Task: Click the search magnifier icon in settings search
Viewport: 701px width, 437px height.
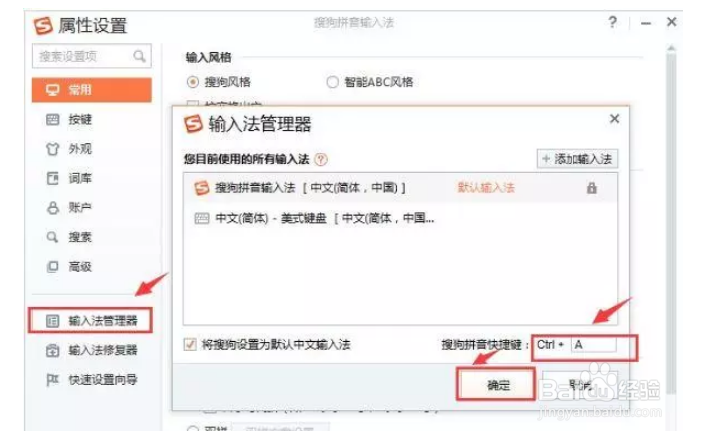Action: coord(139,56)
